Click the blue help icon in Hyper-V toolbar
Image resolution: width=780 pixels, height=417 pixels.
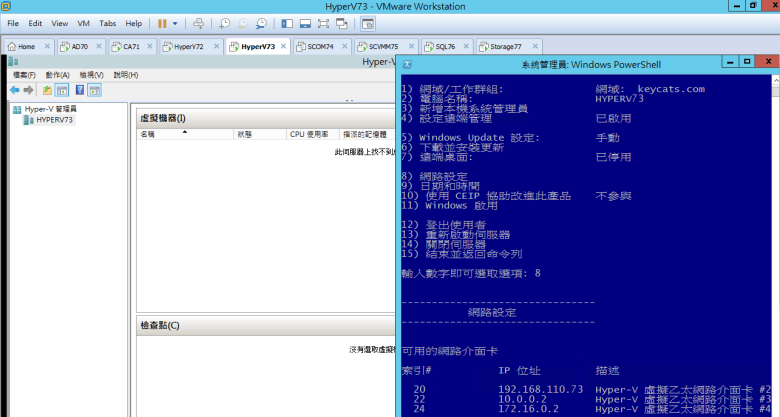[79, 90]
